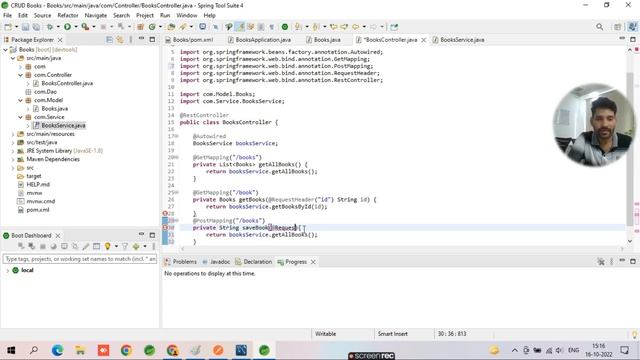Image resolution: width=640 pixels, height=360 pixels.
Task: Open the Problems view tab
Action: click(x=184, y=262)
